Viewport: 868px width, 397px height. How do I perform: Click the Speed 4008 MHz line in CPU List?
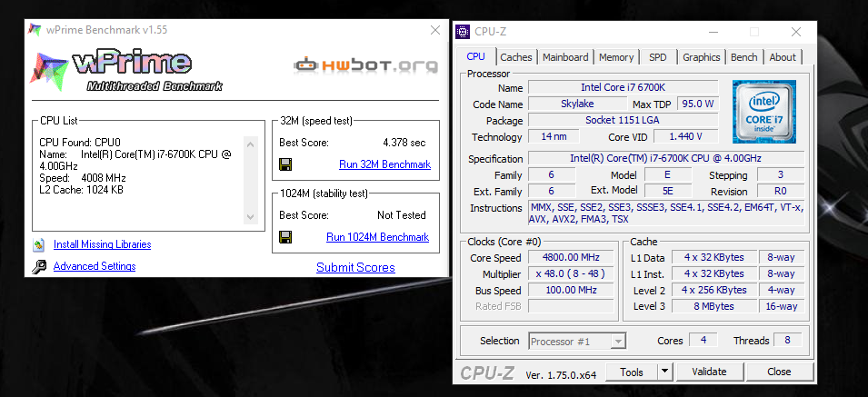pos(83,178)
